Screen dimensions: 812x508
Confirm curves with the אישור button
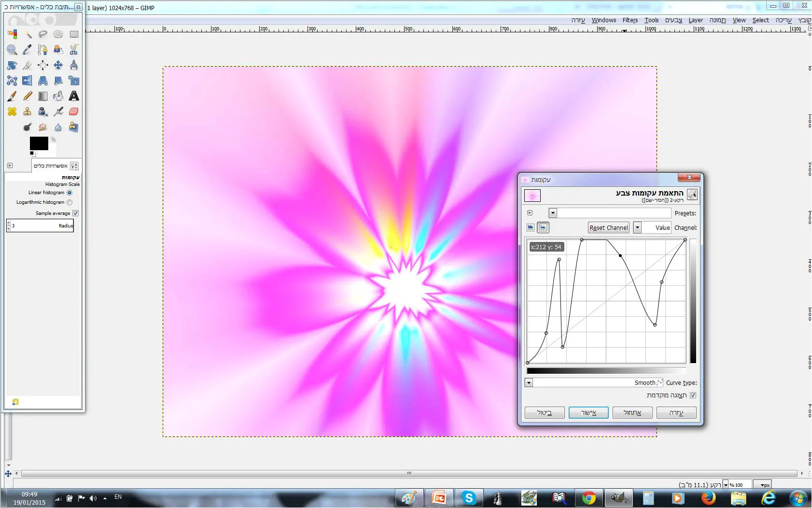tap(588, 413)
